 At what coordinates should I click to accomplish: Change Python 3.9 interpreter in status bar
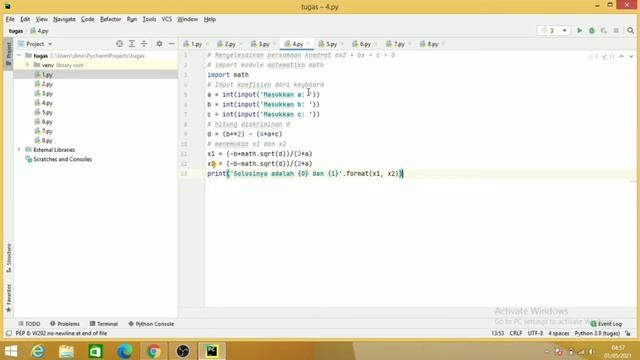tap(597, 333)
